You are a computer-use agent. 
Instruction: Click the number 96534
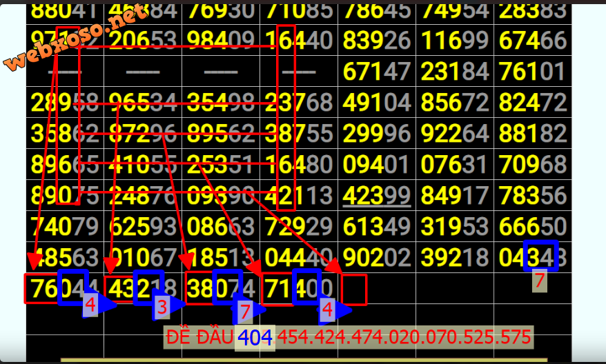(143, 102)
